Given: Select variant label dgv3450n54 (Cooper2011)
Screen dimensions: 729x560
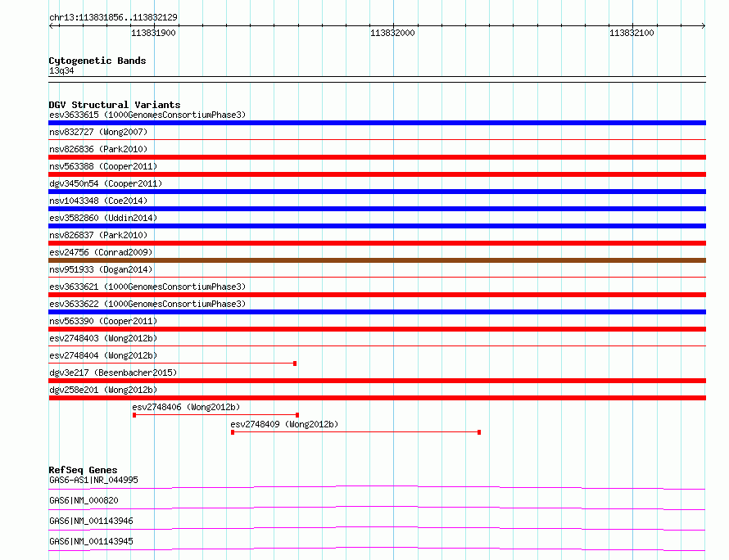Looking at the screenshot, I should pos(106,183).
